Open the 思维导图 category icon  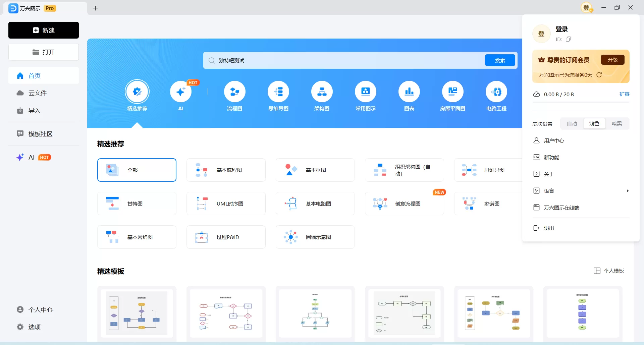pyautogui.click(x=278, y=91)
